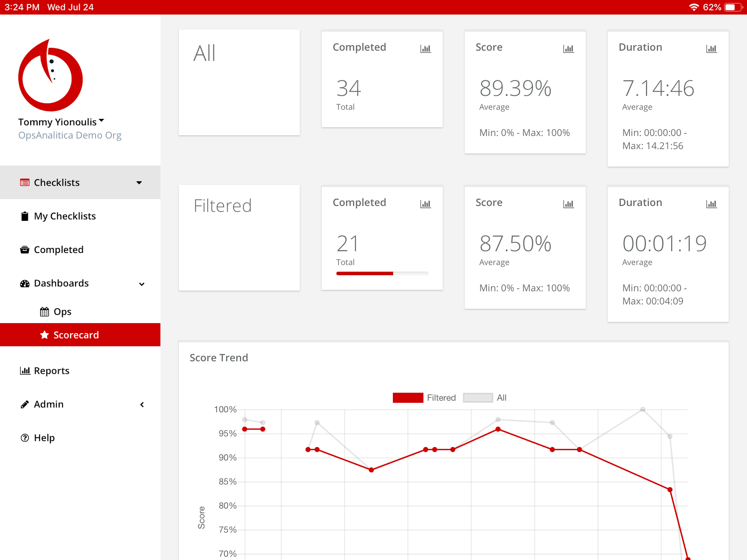The image size is (747, 560).
Task: Open chart icon on All Completed card
Action: click(425, 49)
